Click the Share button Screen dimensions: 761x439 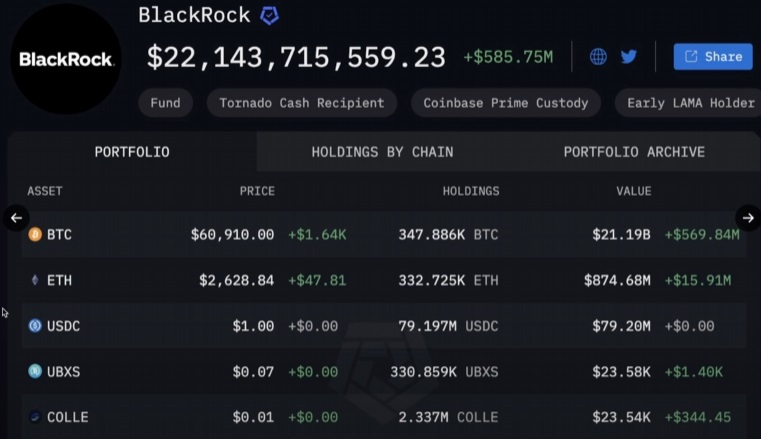[x=713, y=57]
